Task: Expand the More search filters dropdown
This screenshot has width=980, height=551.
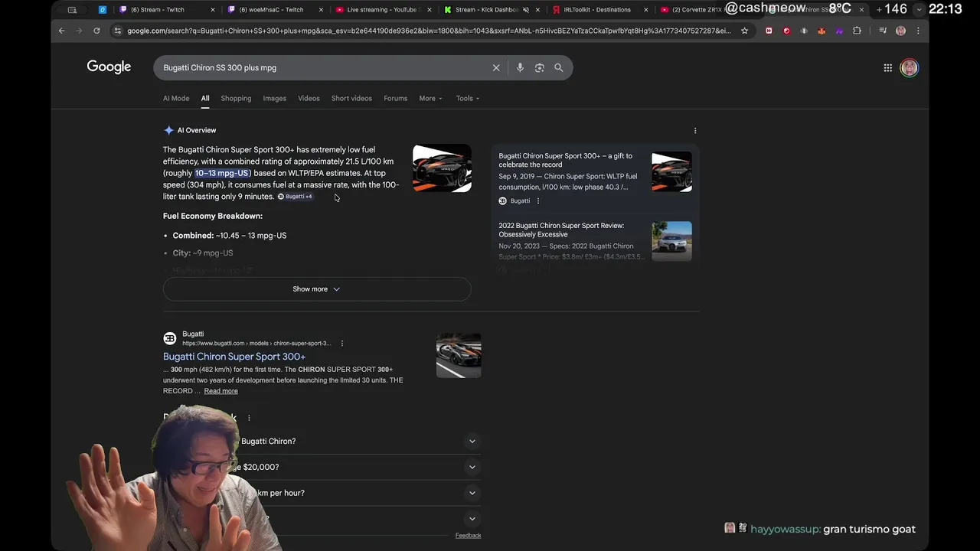Action: click(430, 98)
